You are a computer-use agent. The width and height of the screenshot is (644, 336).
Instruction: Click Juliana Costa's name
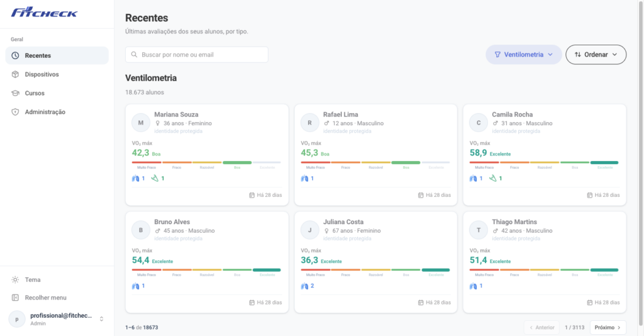pyautogui.click(x=343, y=222)
